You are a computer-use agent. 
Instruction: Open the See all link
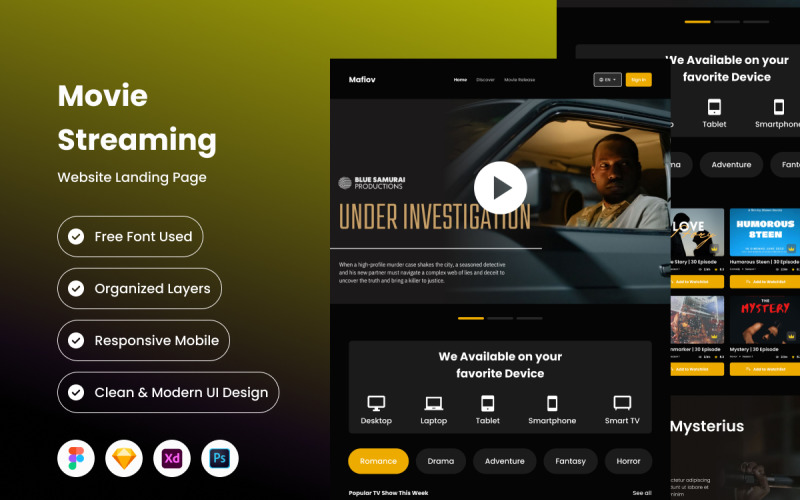click(641, 493)
